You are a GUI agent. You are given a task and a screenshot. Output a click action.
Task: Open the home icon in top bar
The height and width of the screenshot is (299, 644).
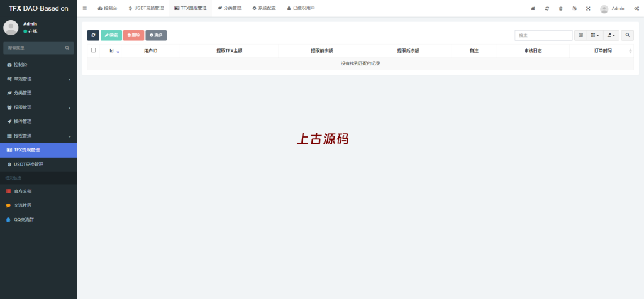[x=533, y=8]
